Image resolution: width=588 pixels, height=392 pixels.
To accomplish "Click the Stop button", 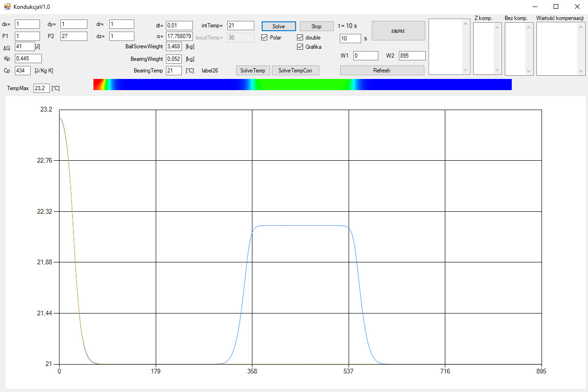I will [x=317, y=26].
